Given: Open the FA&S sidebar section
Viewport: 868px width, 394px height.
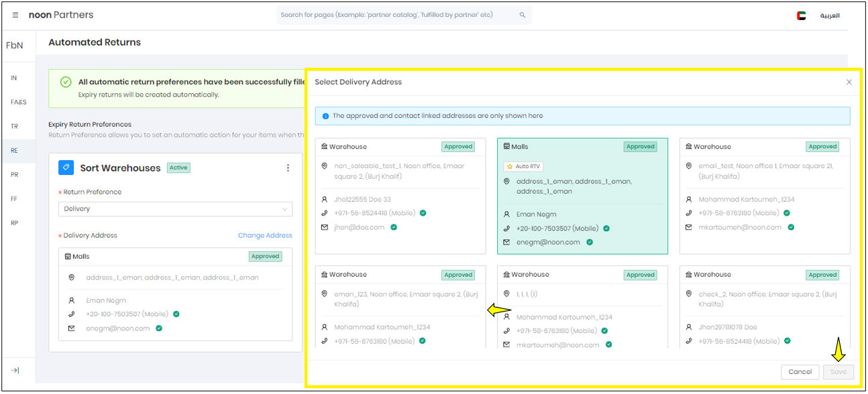Looking at the screenshot, I should point(18,102).
